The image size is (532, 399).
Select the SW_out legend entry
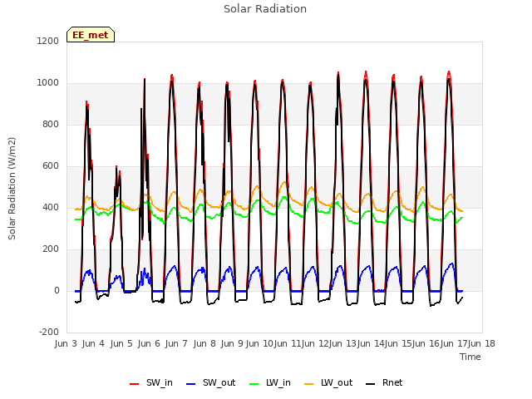(x=210, y=382)
